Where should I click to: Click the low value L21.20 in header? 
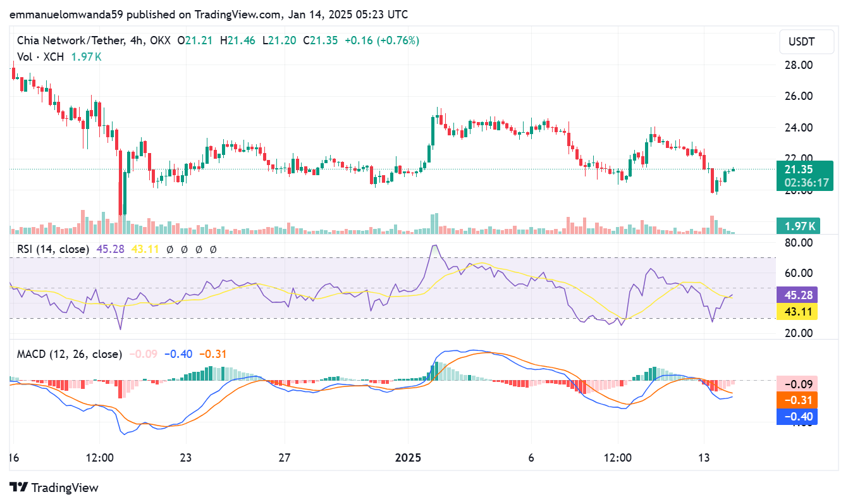click(x=278, y=40)
